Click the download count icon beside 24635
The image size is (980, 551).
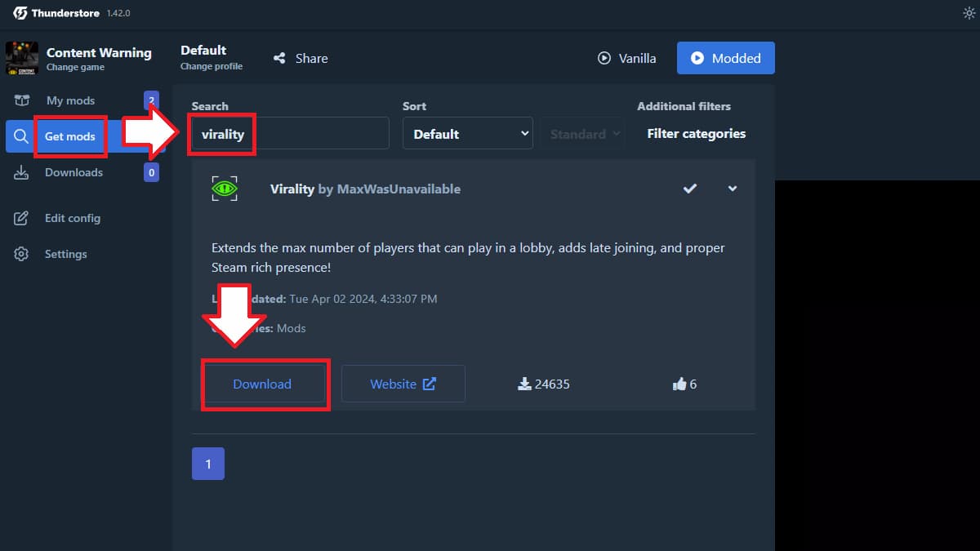click(x=525, y=384)
